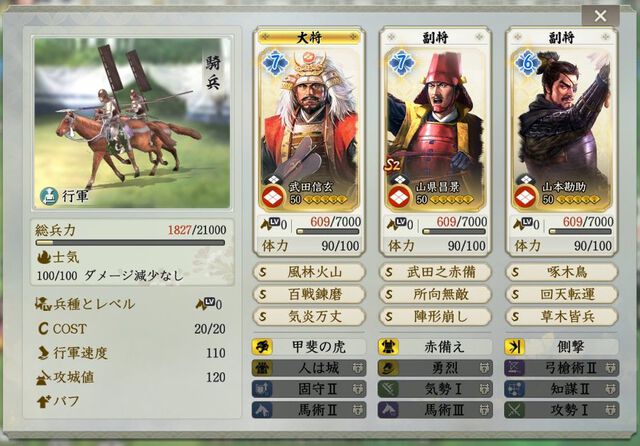Click the 騎兵 cavalry unit preview image
640x446 pixels.
click(133, 123)
